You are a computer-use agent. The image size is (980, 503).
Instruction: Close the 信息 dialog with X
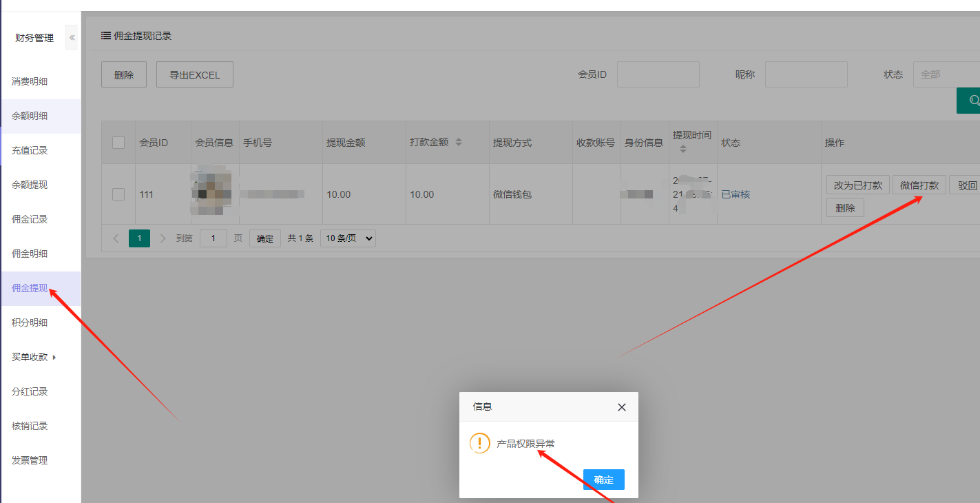(621, 407)
